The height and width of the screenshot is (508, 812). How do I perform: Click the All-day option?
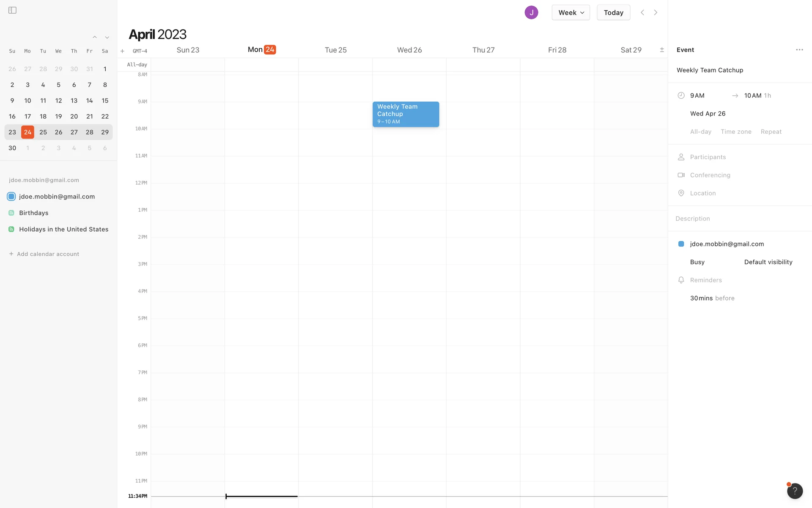700,132
